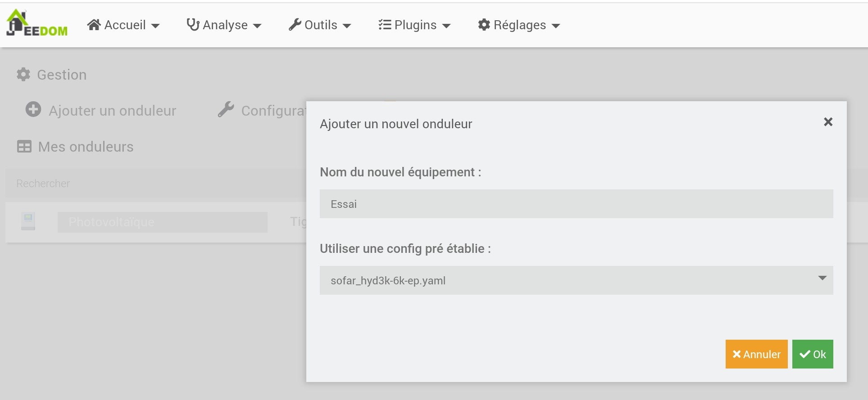
Task: Click the Photovoltaïque inverter thumbnail icon
Action: pyautogui.click(x=28, y=222)
